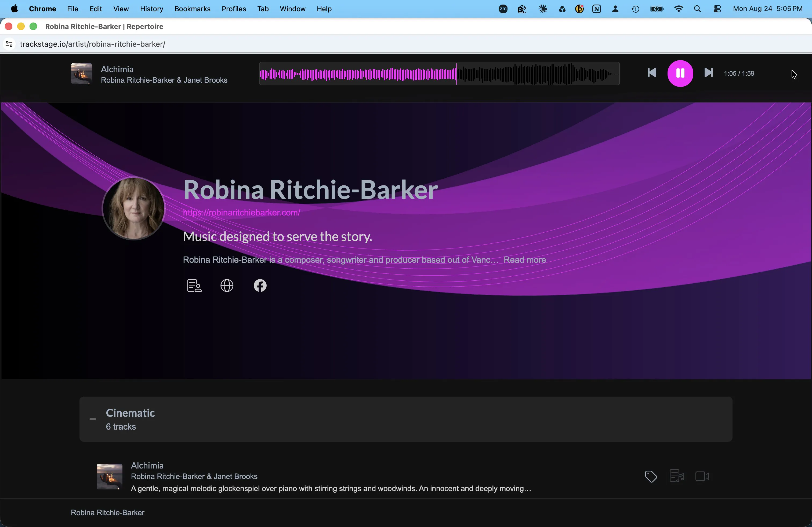Open the Edit menu
The image size is (812, 527).
[x=96, y=9]
